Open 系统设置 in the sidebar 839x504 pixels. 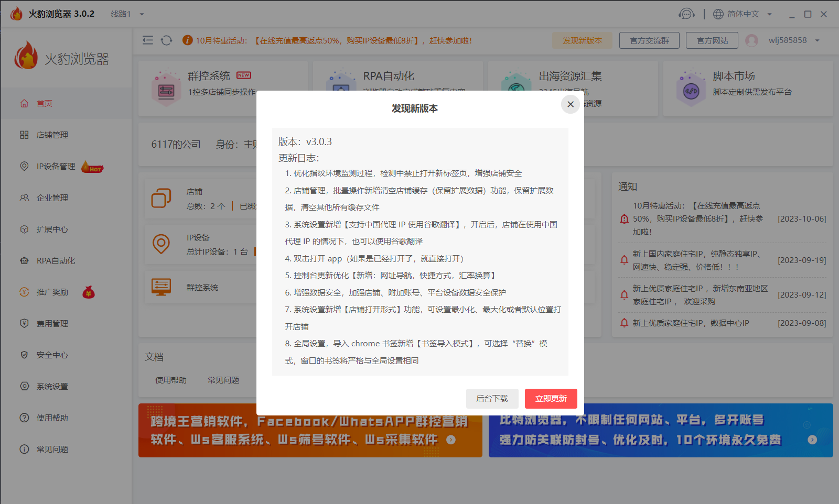point(66,386)
